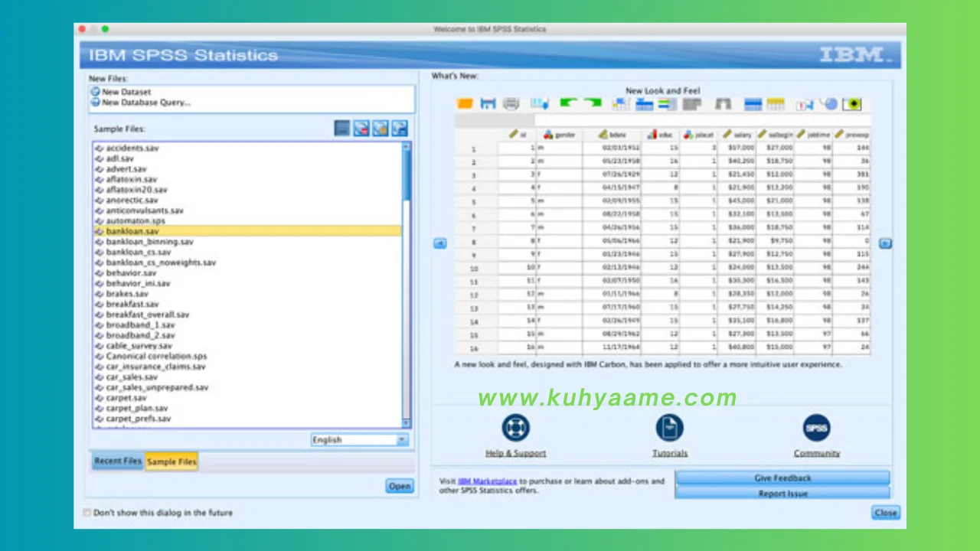Select carpet_plan.sav file
Viewport: 980px width, 551px height.
pyautogui.click(x=247, y=408)
